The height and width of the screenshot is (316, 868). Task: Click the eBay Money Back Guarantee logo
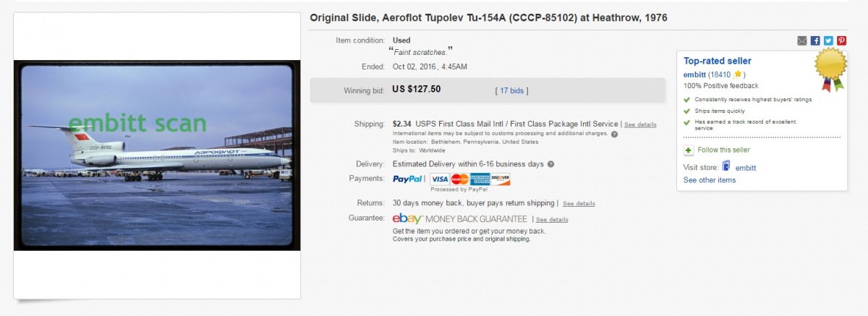tap(459, 218)
